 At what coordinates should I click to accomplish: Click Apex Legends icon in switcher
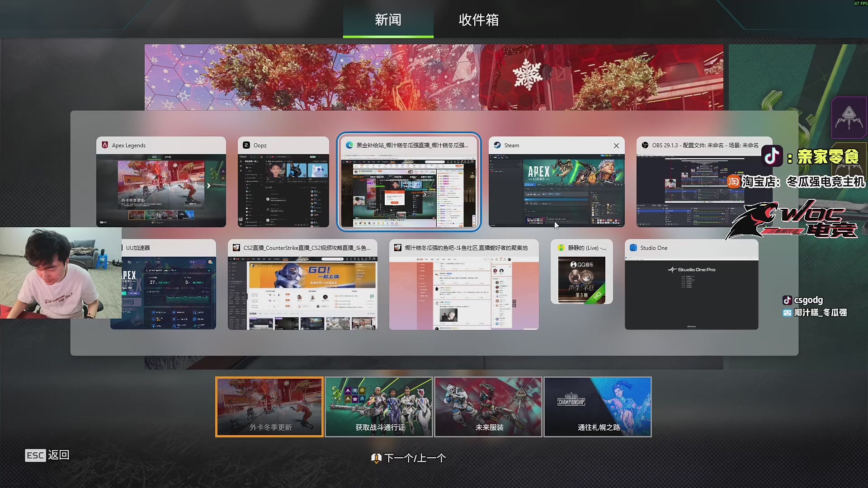point(105,145)
